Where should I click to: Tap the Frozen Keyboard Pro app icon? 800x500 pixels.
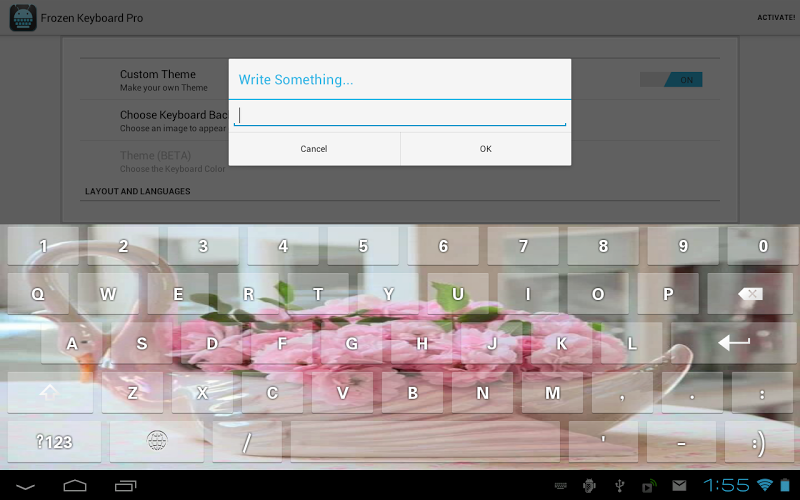tap(23, 18)
